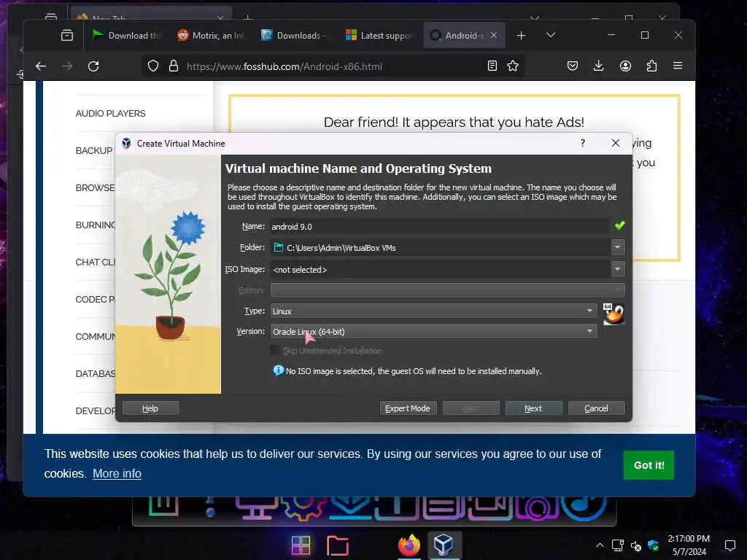Screen dimensions: 747x560
Task: Open File Explorer from taskbar
Action: tap(338, 545)
